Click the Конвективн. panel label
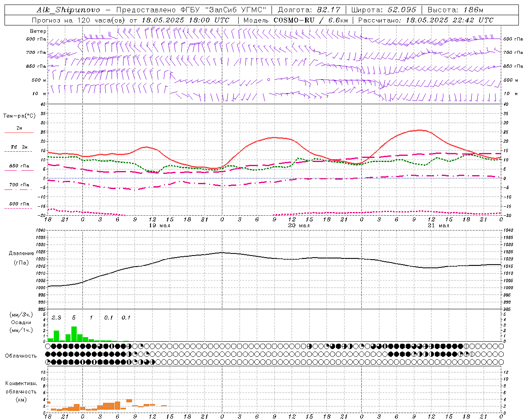This screenshot has width=525, height=420. (21, 383)
